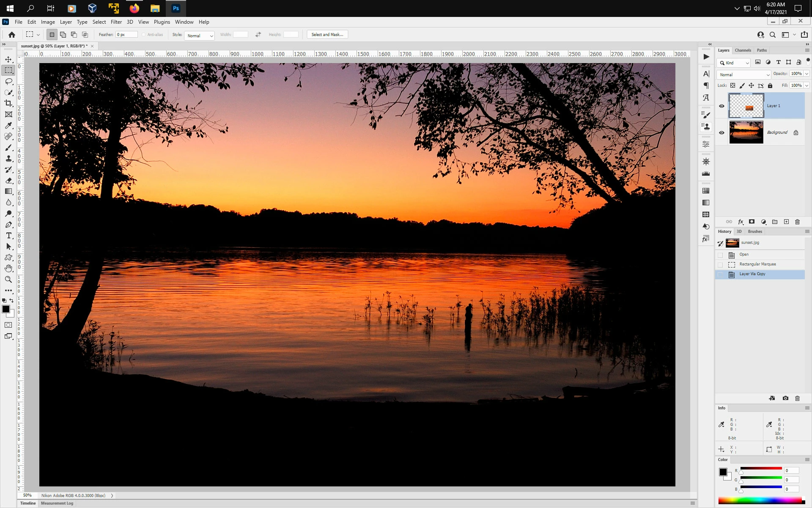
Task: Open the blend mode Normal dropdown
Action: [743, 75]
